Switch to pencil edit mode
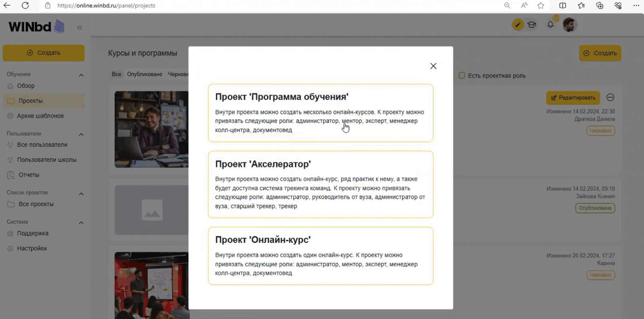Image resolution: width=644 pixels, height=319 pixels. point(518,25)
